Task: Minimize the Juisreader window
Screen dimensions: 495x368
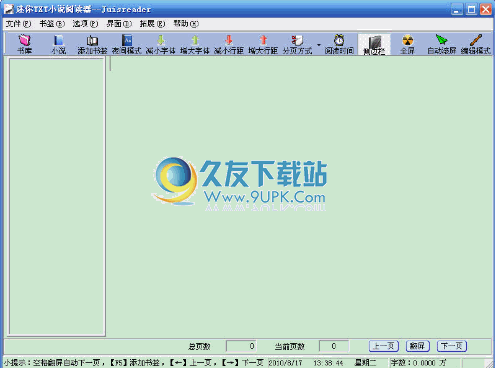Action: 456,9
